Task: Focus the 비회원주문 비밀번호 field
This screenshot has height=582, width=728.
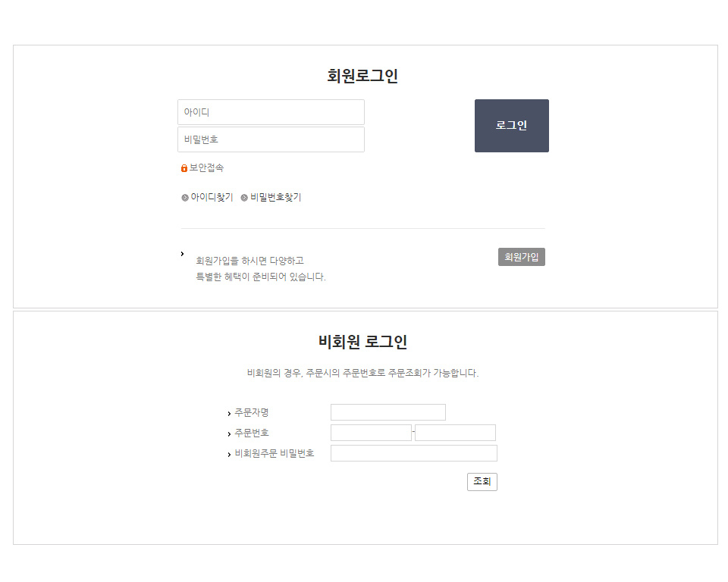Action: coord(413,453)
